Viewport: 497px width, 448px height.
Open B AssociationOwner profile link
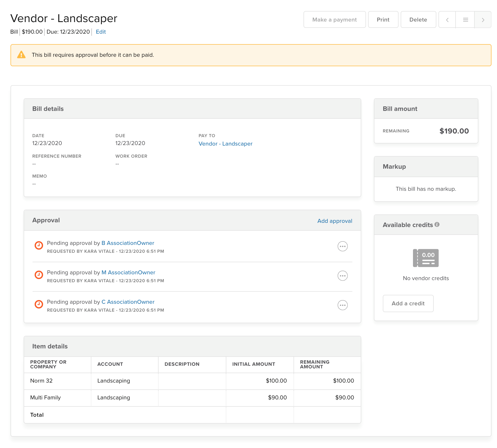(128, 243)
